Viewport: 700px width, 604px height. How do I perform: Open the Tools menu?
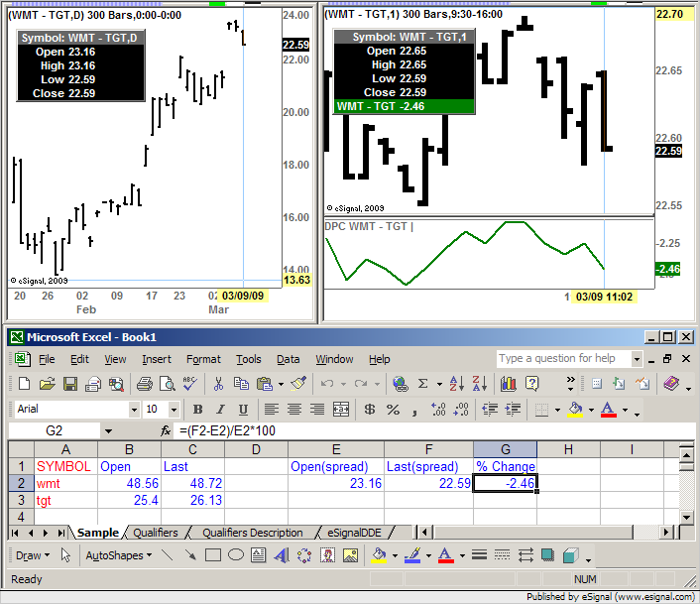(249, 359)
